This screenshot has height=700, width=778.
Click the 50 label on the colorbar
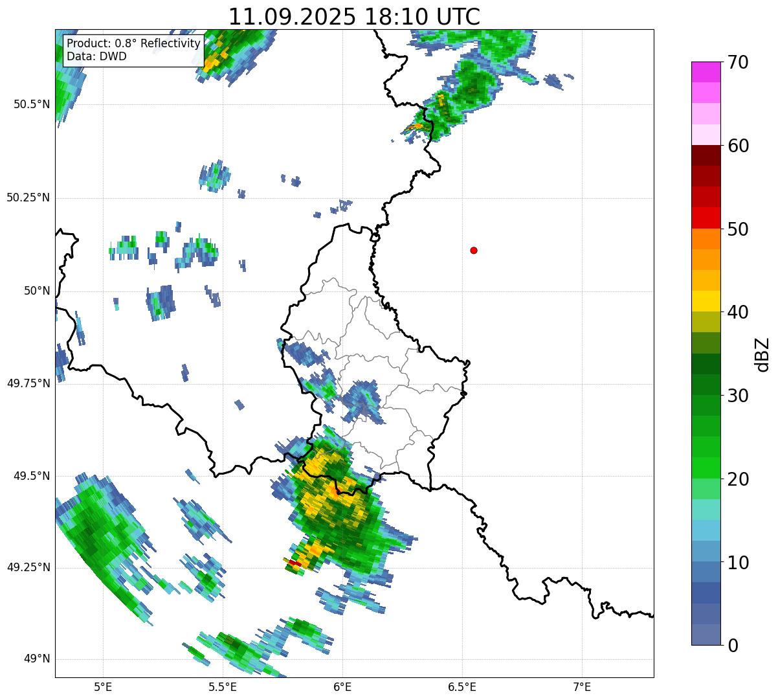click(738, 229)
